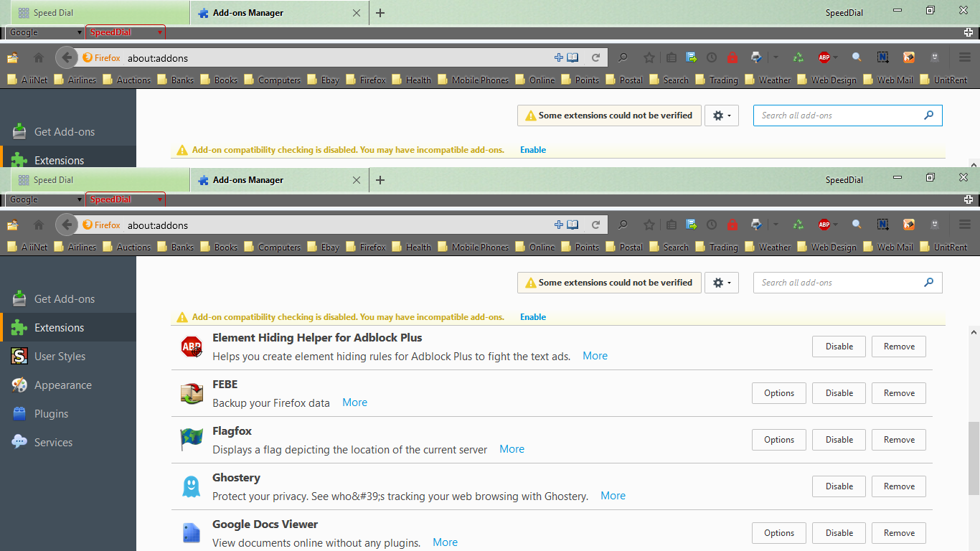This screenshot has width=980, height=551.
Task: Click the Home icon in the lower browser window
Action: point(39,225)
